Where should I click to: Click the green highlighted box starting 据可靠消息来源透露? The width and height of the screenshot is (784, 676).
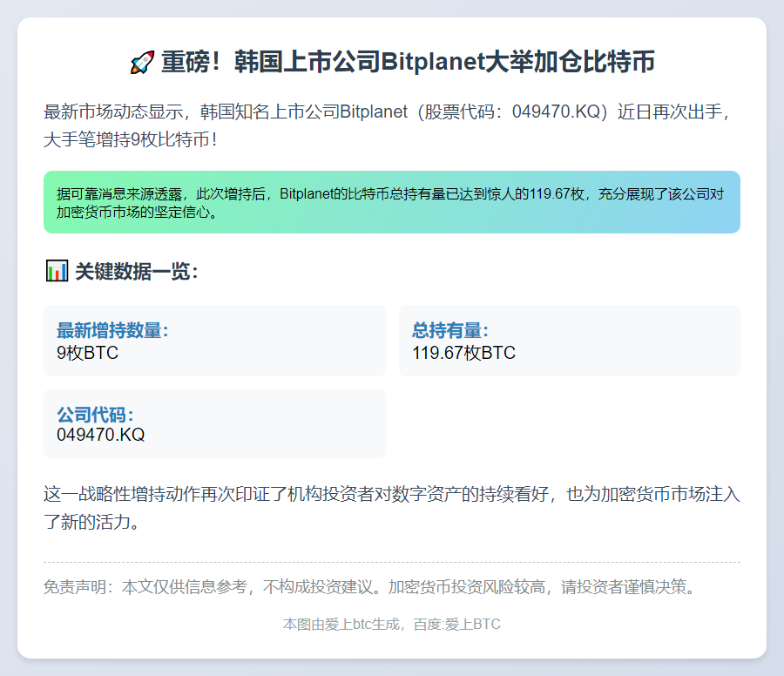coord(392,202)
